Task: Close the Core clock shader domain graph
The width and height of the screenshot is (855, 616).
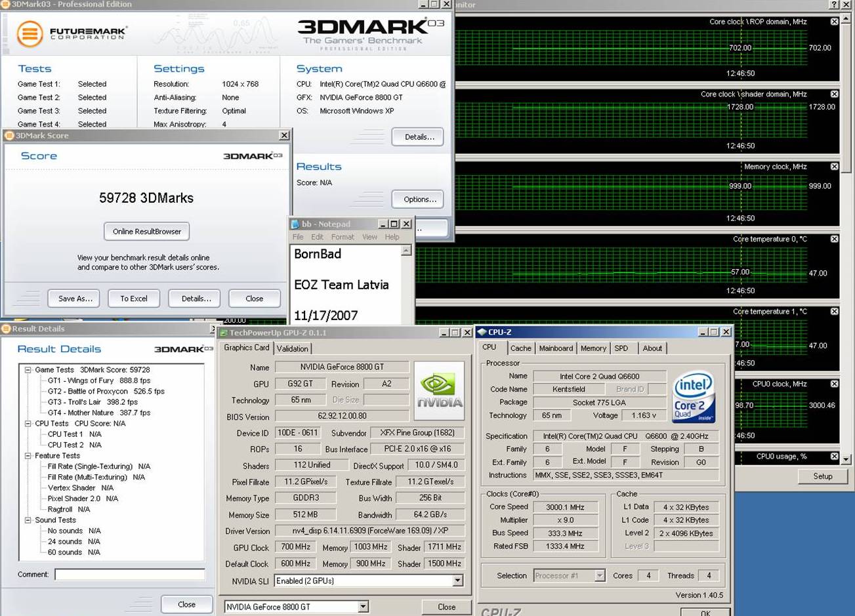Action: pos(834,94)
